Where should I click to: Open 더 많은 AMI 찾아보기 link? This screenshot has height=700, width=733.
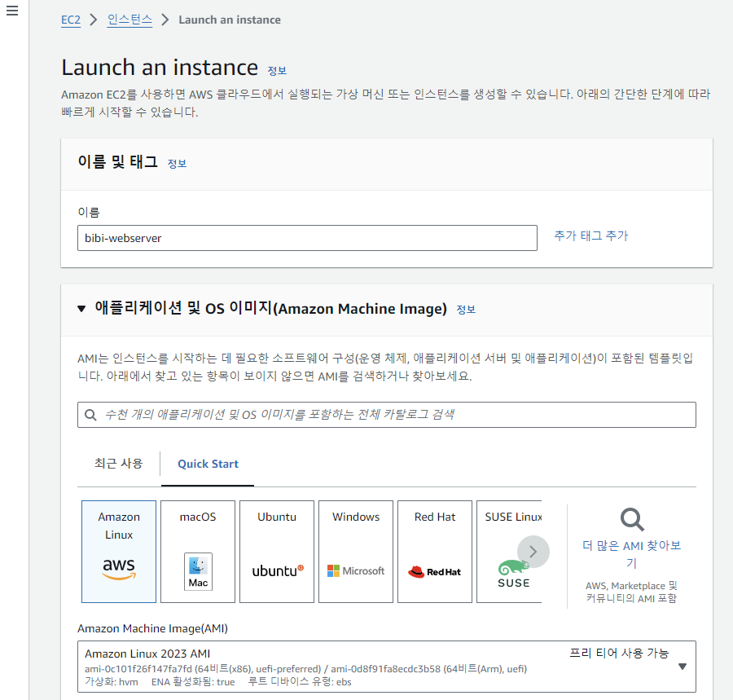[x=631, y=554]
